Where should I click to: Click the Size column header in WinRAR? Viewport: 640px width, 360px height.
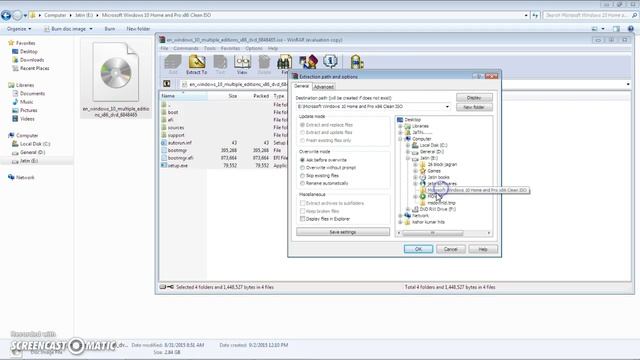(223, 96)
